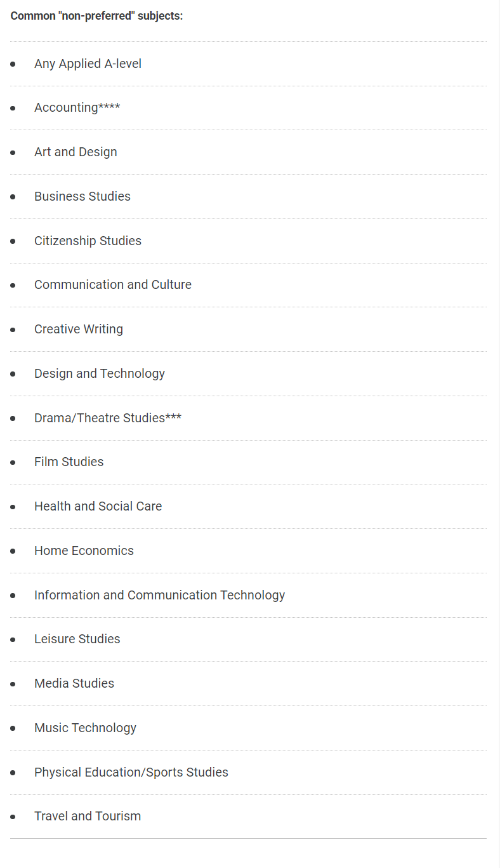Select the 'Any Applied A-level' list item
The image size is (500, 868).
[x=88, y=63]
